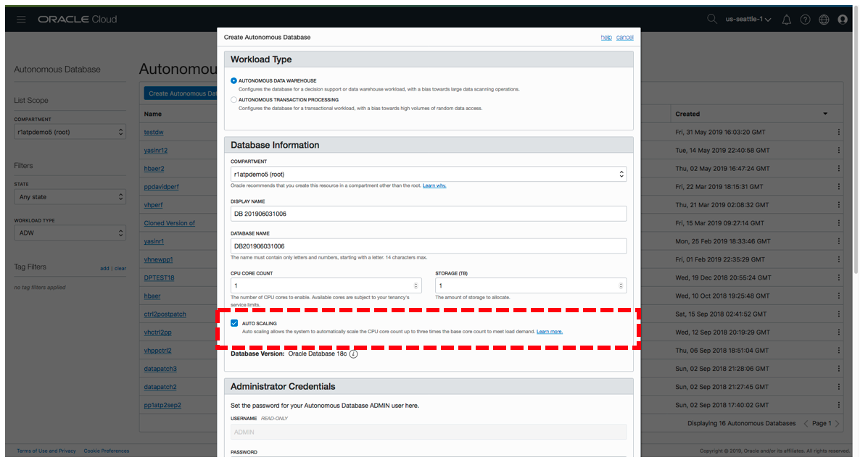The width and height of the screenshot is (868, 468).
Task: Open the hbaer2 database link
Action: tap(154, 169)
